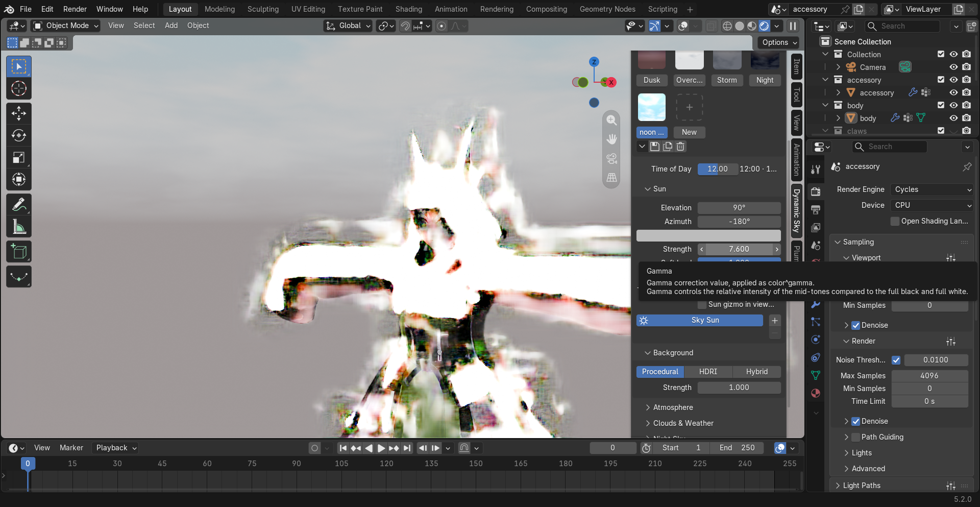Toggle the camera view icon
This screenshot has width=980, height=507.
tap(611, 159)
